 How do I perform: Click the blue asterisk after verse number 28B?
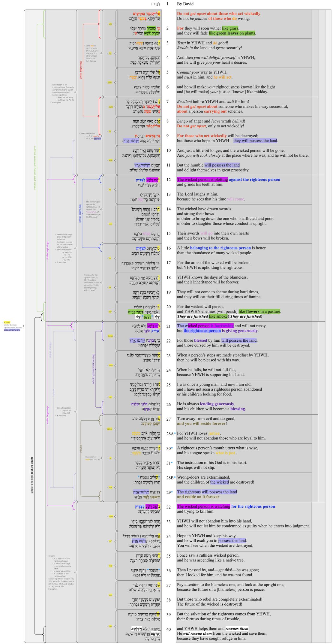point(175,477)
